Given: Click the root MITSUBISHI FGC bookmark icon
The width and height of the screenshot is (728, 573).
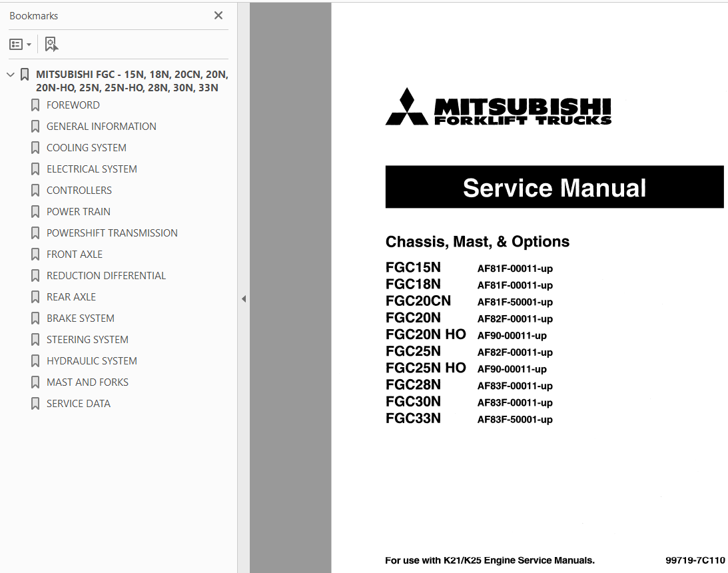Looking at the screenshot, I should pos(25,75).
